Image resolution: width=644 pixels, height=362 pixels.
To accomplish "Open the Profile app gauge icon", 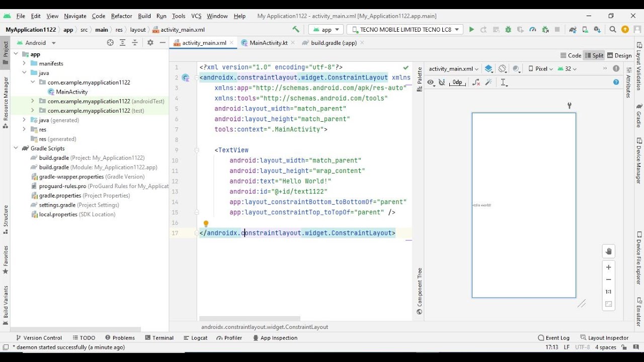I will (x=533, y=30).
